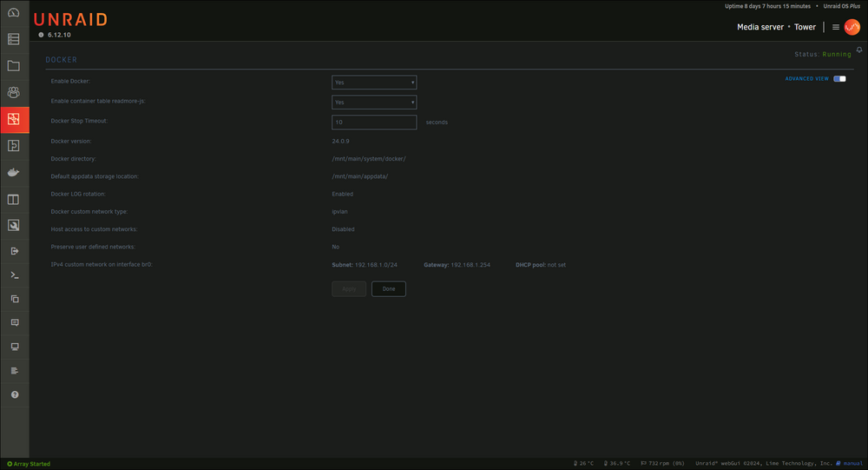The height and width of the screenshot is (470, 868).
Task: Click the info icon next to version 6.12.10
Action: tap(41, 35)
